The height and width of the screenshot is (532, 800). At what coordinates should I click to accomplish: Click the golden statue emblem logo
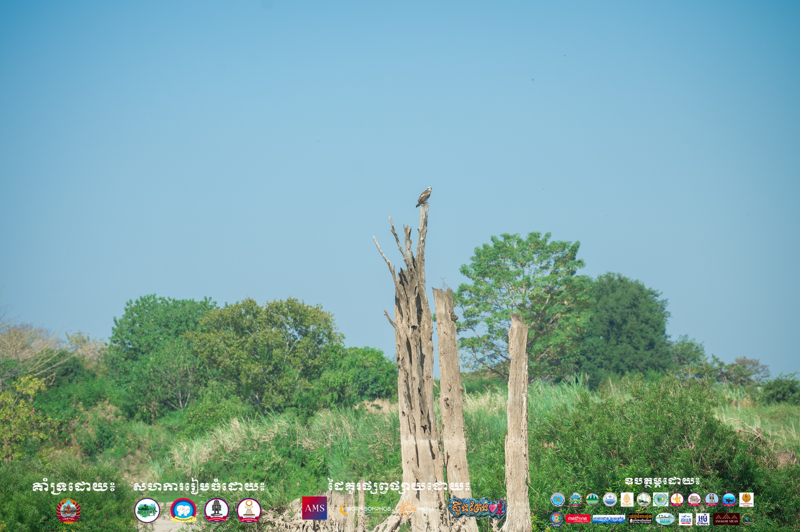point(677,500)
